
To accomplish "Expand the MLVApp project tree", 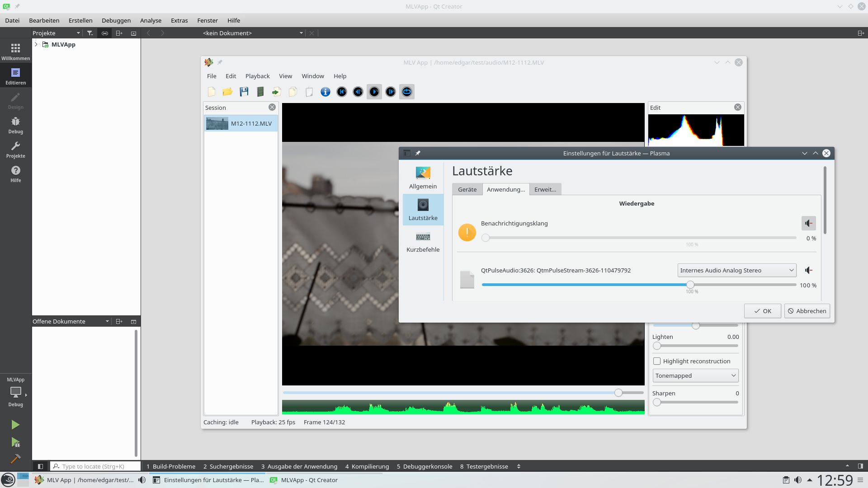I will (x=36, y=44).
